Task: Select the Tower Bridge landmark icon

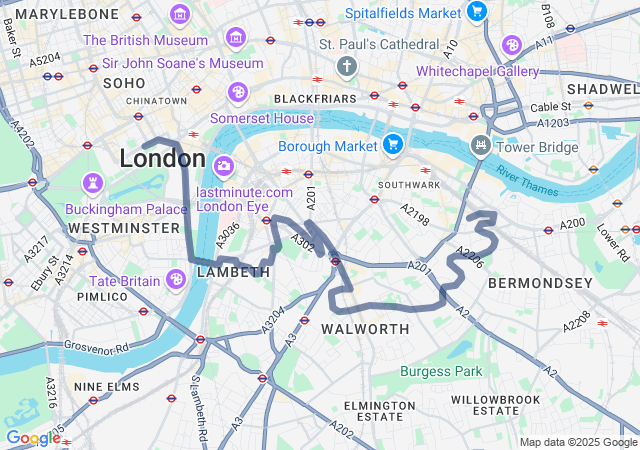Action: pyautogui.click(x=481, y=146)
